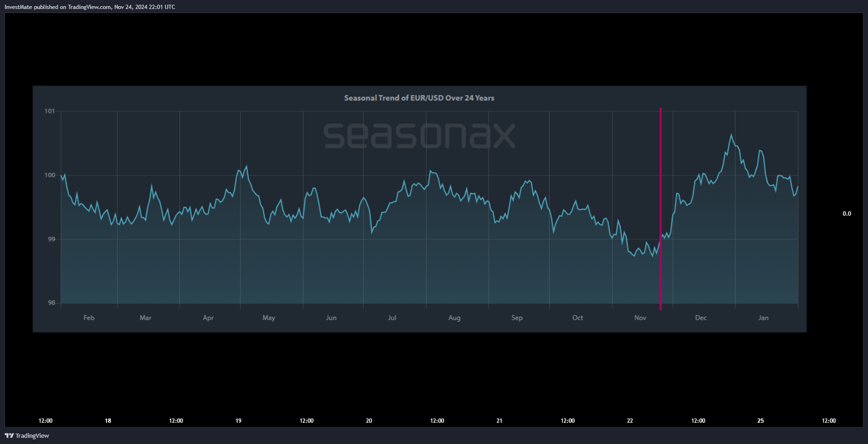Click the Jun month label
868x444 pixels.
click(x=331, y=318)
